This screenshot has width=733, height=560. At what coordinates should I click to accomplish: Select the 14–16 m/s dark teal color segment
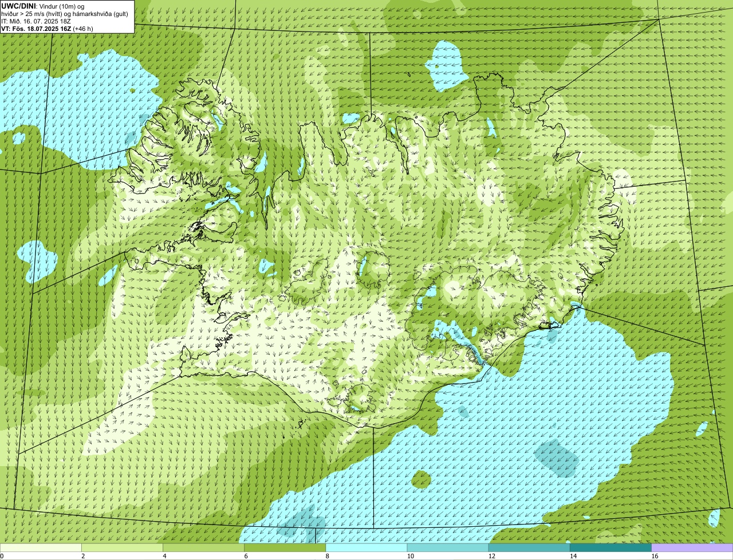[611, 547]
